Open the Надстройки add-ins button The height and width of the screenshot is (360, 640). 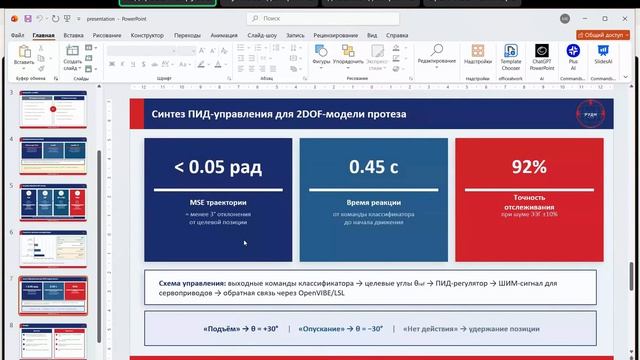coord(478,55)
